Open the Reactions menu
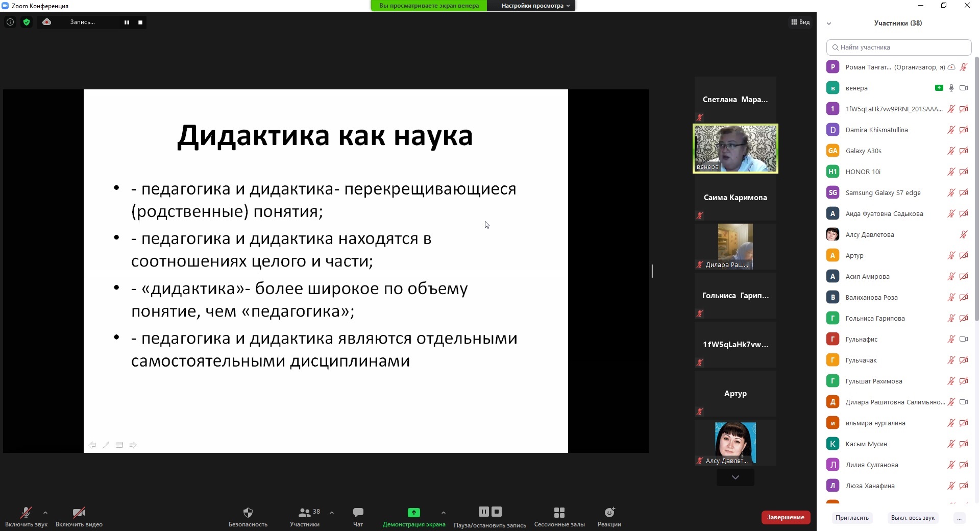Image resolution: width=980 pixels, height=531 pixels. [609, 513]
